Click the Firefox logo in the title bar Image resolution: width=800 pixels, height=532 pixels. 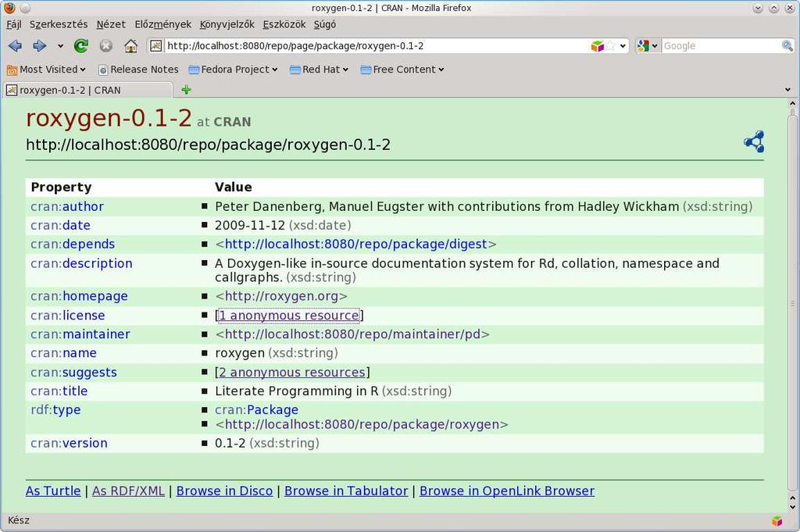pyautogui.click(x=9, y=8)
